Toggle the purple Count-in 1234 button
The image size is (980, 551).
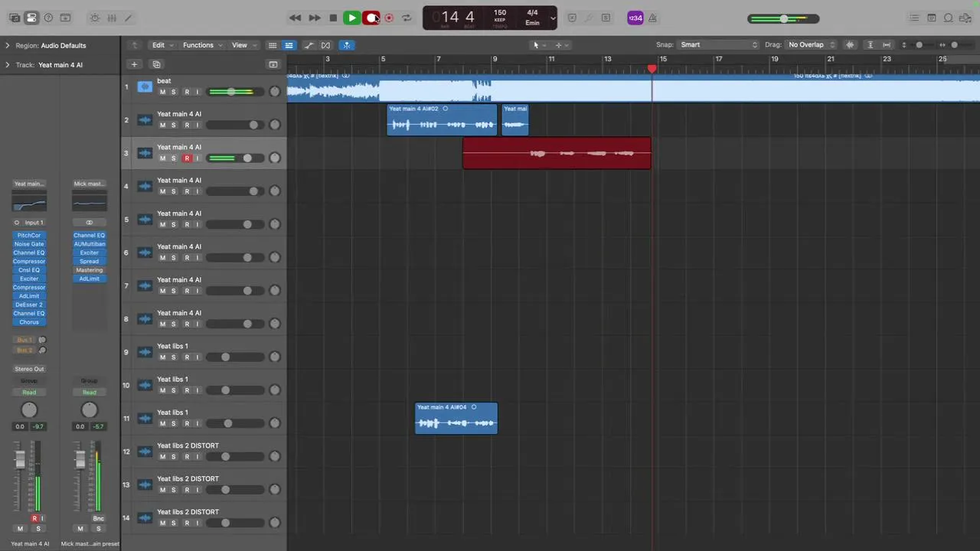tap(635, 18)
